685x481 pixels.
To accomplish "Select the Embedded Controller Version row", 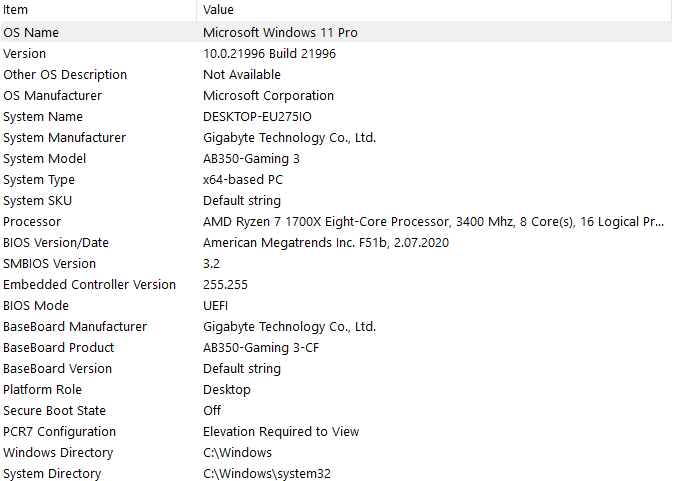I will pyautogui.click(x=90, y=284).
